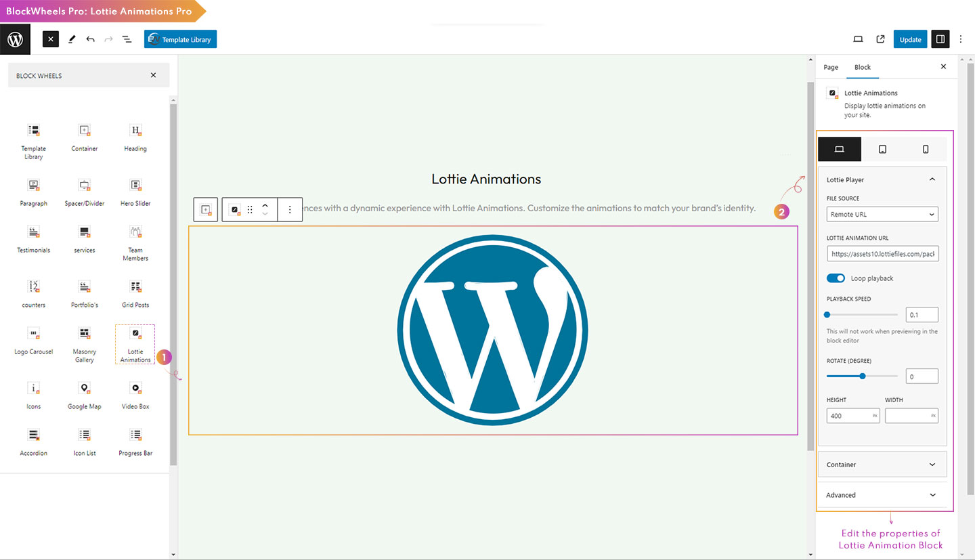
Task: Open document overview list view icon
Action: (x=127, y=39)
